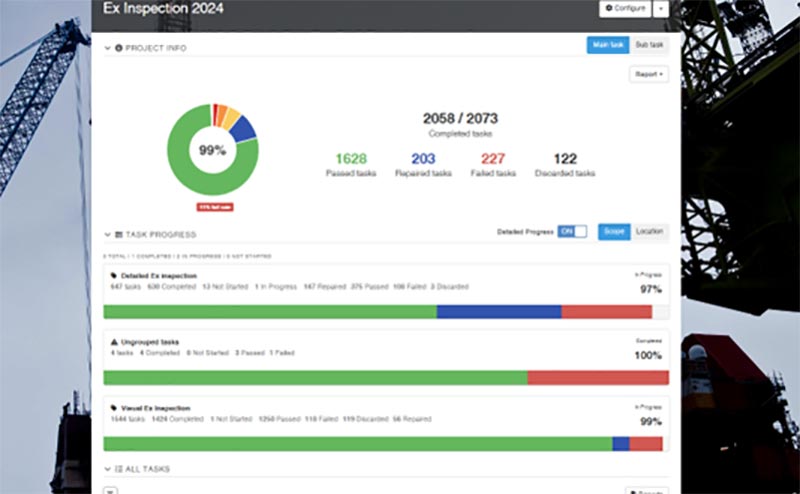The width and height of the screenshot is (800, 494).
Task: Click the Project Info info icon
Action: point(119,47)
